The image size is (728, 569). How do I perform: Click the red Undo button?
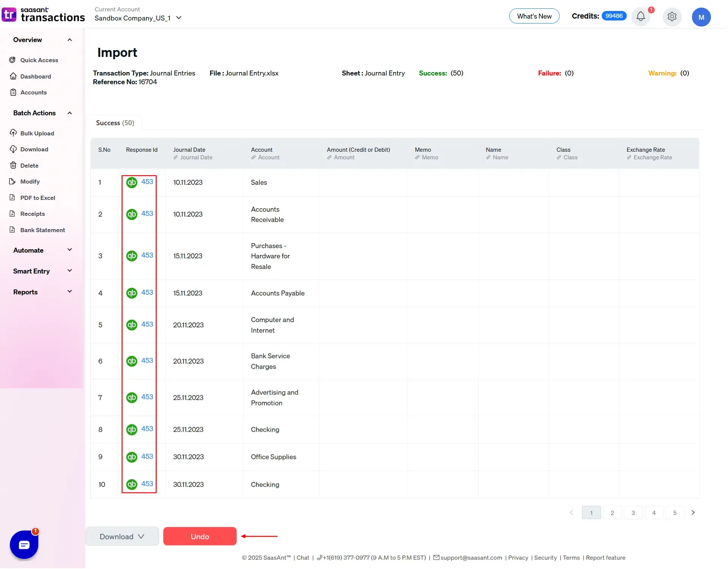click(200, 536)
